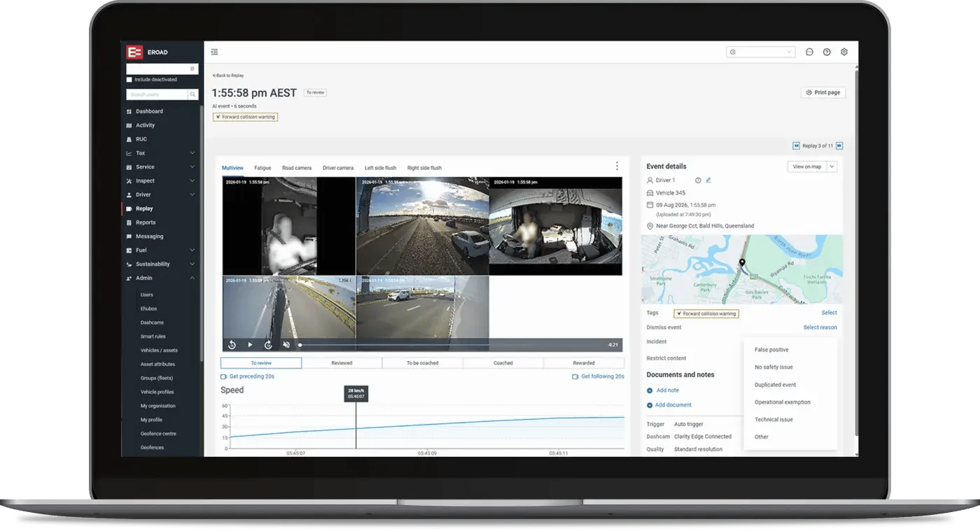Rewind the video with the back icon

(x=232, y=345)
